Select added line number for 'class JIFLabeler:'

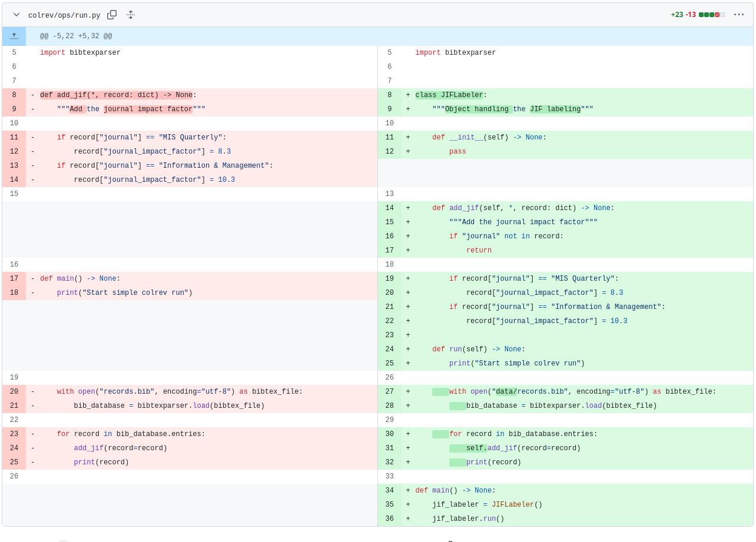pyautogui.click(x=389, y=95)
